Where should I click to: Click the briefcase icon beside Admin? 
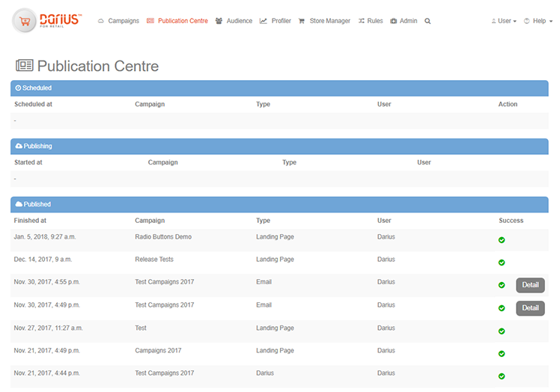click(x=394, y=21)
